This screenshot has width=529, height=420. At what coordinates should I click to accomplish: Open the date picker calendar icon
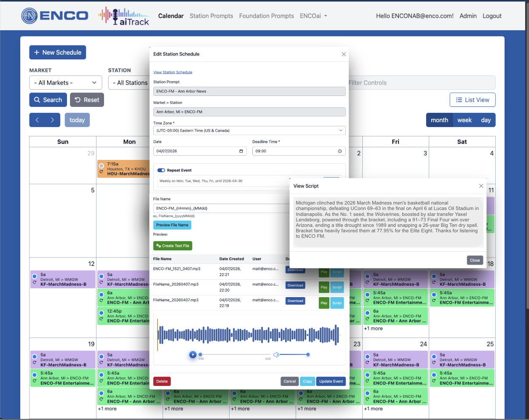coord(241,151)
